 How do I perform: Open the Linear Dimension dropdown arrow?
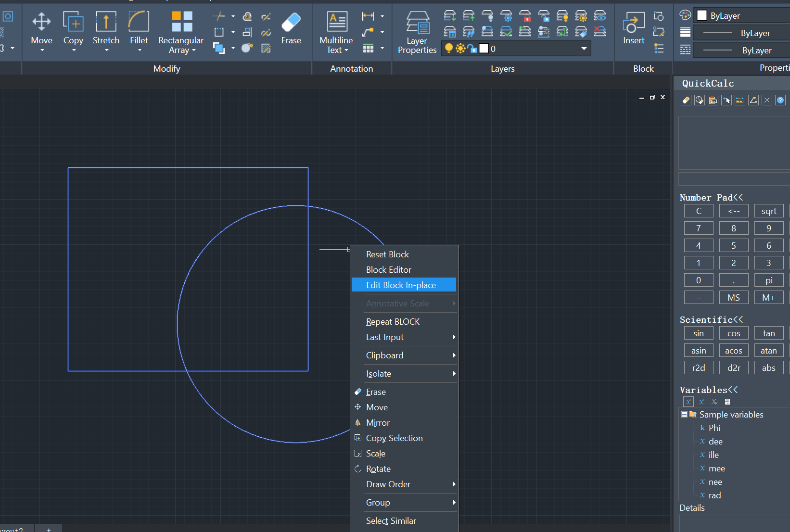click(382, 16)
